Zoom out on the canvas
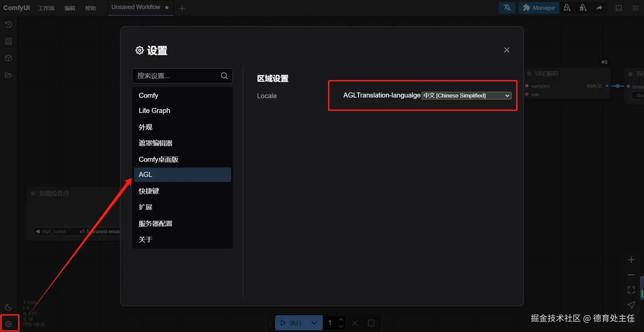 point(631,275)
